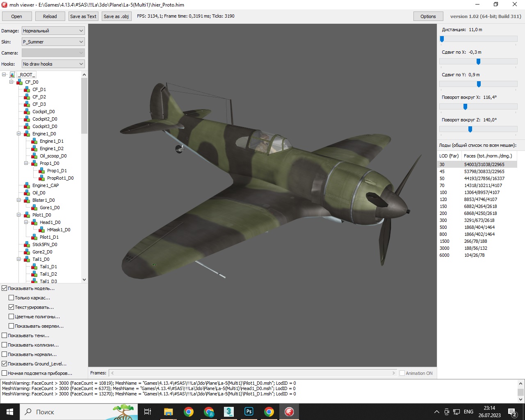Viewport: 525px width, 420px height.
Task: Click the Дистанция distance slider handle
Action: coord(442,39)
